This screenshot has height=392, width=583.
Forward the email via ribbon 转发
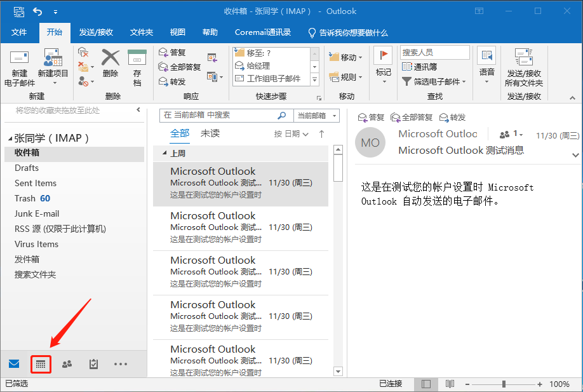click(x=172, y=81)
